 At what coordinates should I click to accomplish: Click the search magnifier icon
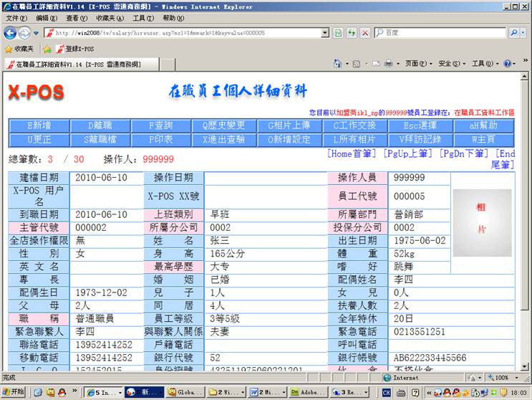[x=515, y=33]
